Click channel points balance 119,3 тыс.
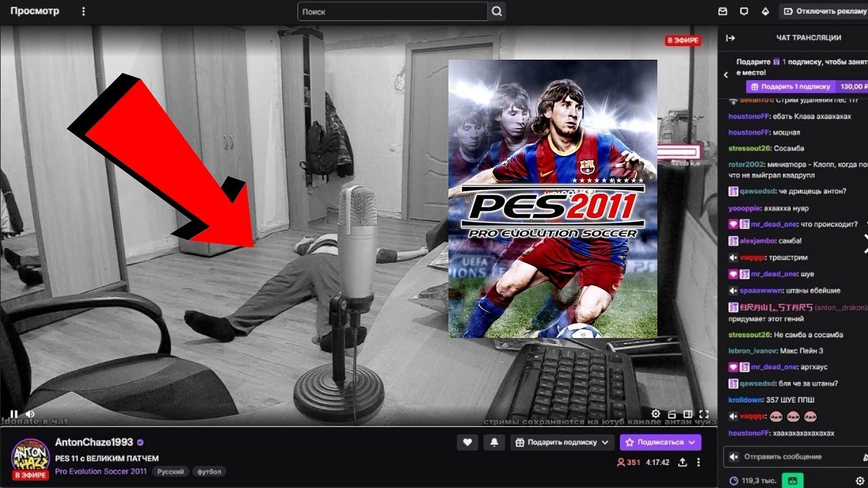This screenshot has width=868, height=488. point(752,481)
